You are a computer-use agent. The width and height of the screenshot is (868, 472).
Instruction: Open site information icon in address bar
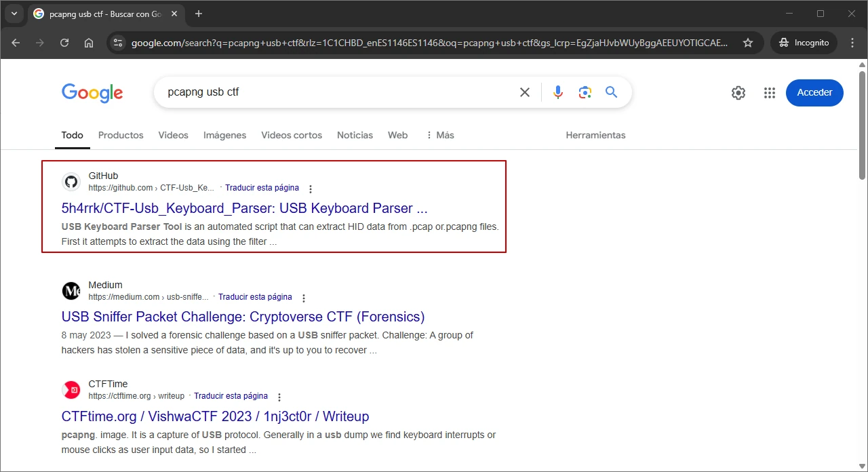[x=118, y=43]
